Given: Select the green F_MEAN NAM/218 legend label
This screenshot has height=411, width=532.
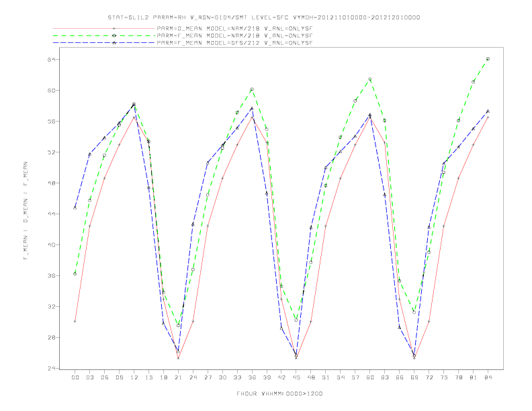Looking at the screenshot, I should point(235,36).
